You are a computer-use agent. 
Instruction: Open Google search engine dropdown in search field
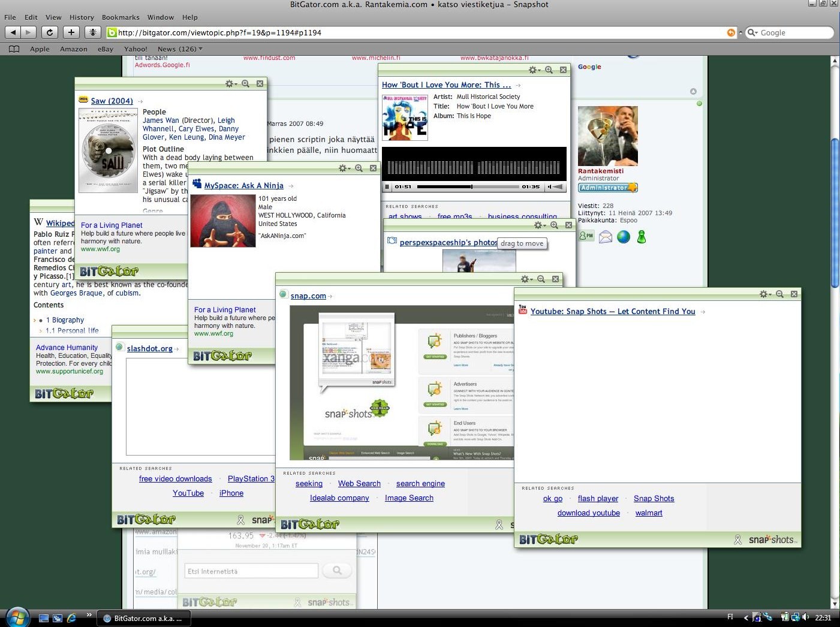(752, 32)
